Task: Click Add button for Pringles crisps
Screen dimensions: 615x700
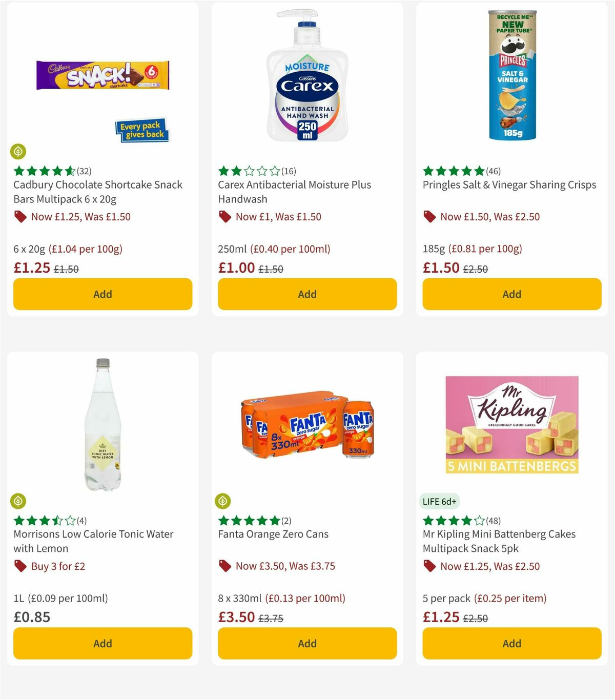Action: click(511, 294)
